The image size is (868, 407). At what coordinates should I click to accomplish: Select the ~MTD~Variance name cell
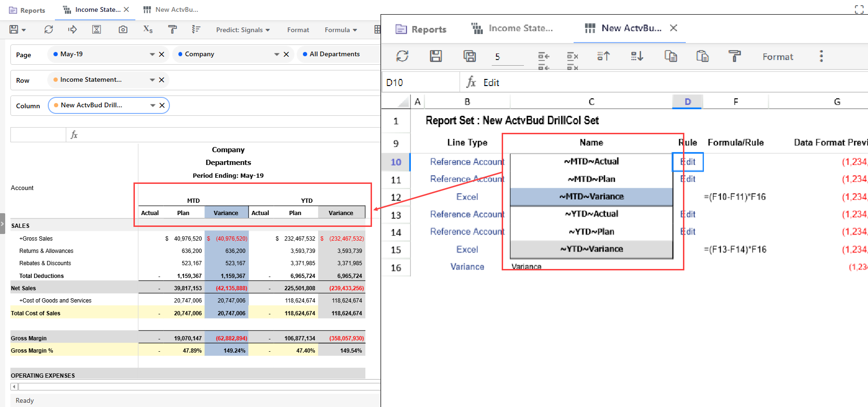pyautogui.click(x=592, y=197)
